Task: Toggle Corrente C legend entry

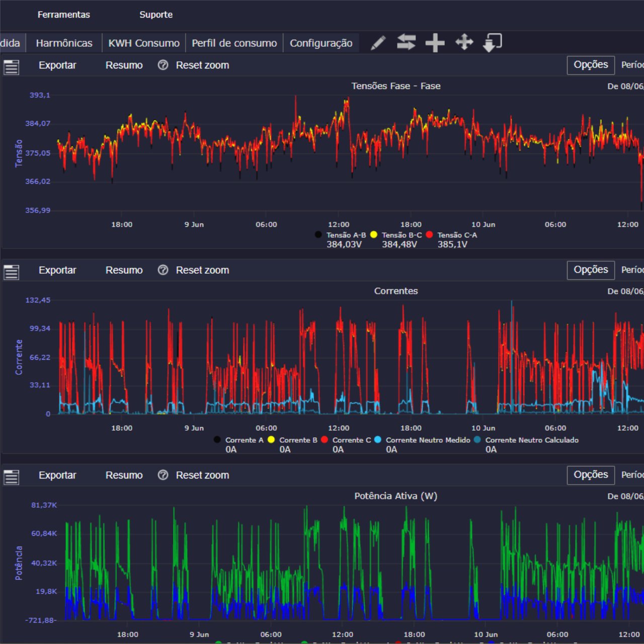Action: pyautogui.click(x=351, y=440)
